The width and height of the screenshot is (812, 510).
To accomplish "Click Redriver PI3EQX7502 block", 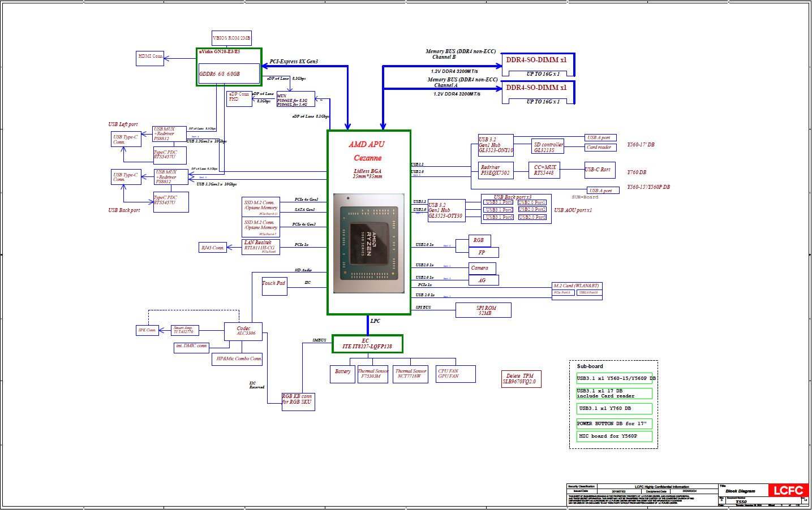I will [x=496, y=170].
